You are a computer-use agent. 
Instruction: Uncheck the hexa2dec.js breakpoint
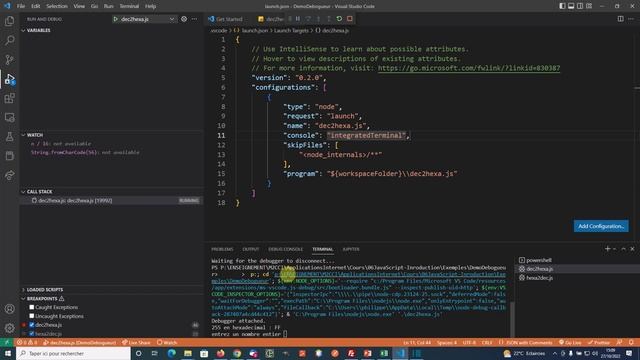31,334
